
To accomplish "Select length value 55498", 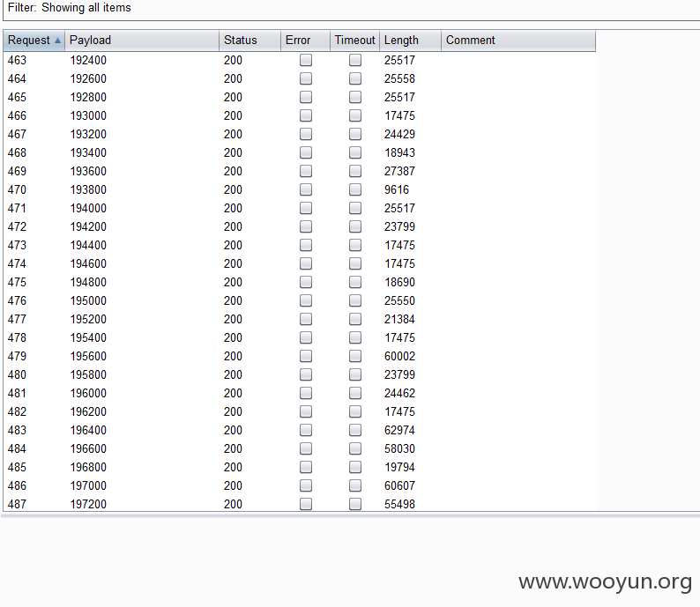I will click(x=399, y=505).
